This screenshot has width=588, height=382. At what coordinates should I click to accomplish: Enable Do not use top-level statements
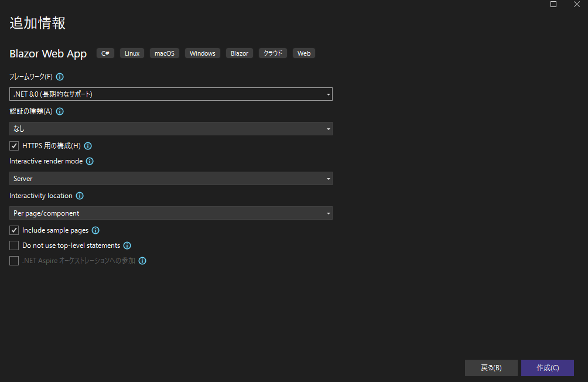pyautogui.click(x=14, y=245)
